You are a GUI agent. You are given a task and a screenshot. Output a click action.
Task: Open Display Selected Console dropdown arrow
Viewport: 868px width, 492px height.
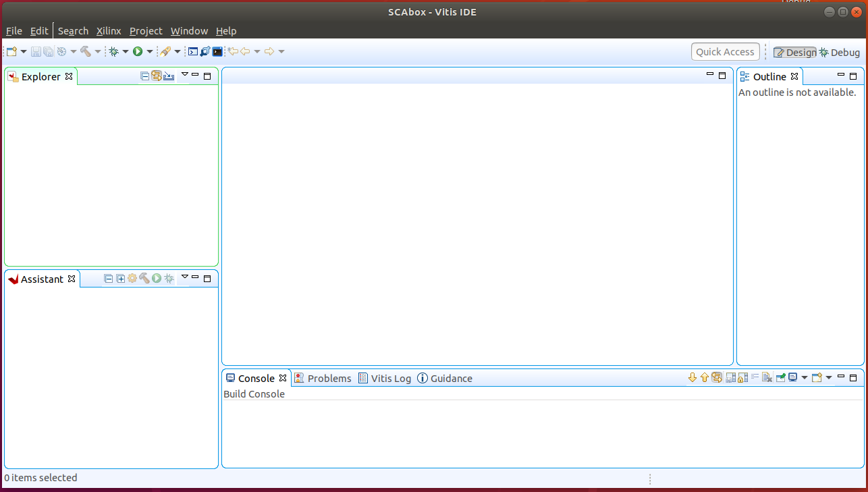[x=804, y=378]
